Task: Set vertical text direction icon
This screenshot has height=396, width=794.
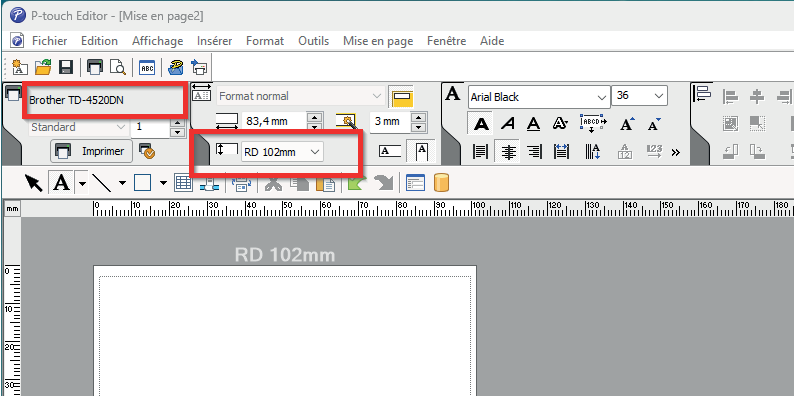Action: 592,151
